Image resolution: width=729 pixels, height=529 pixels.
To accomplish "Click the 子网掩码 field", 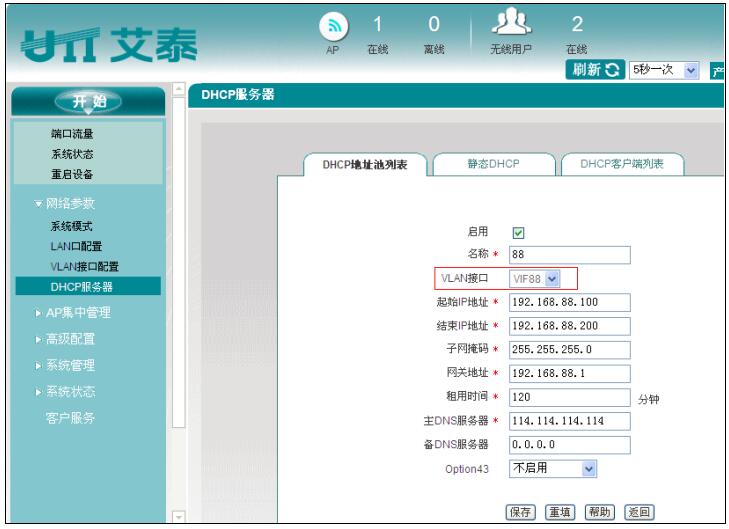I will 570,350.
